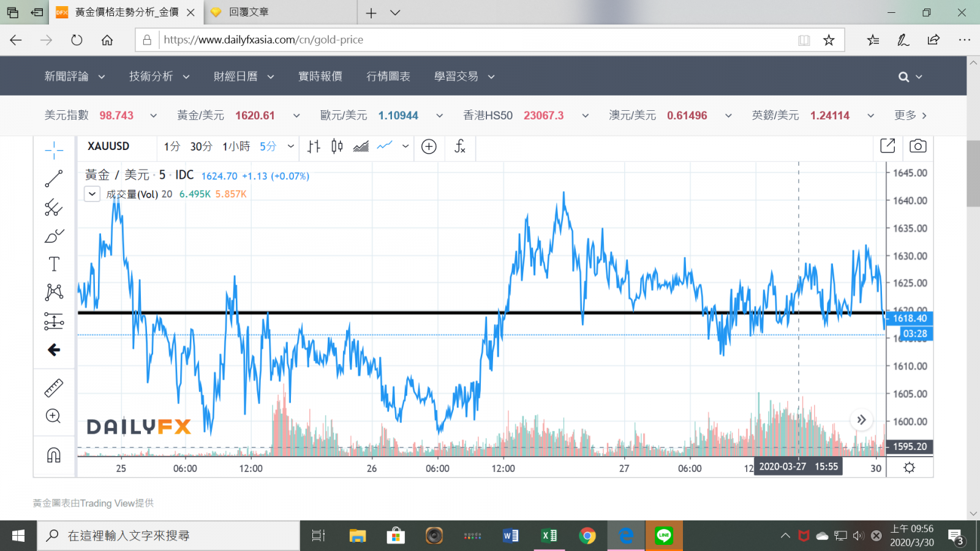Expand the timeframe interval dropdown

click(x=291, y=146)
